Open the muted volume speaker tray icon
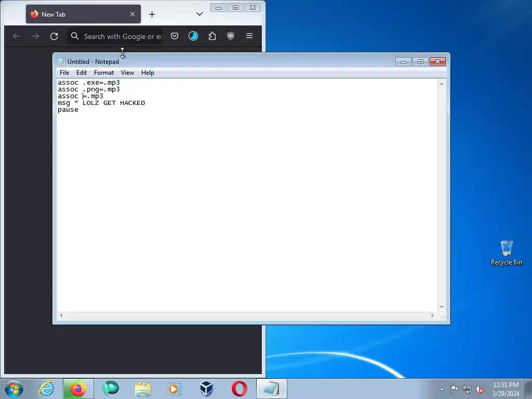The image size is (532, 399). tap(480, 389)
